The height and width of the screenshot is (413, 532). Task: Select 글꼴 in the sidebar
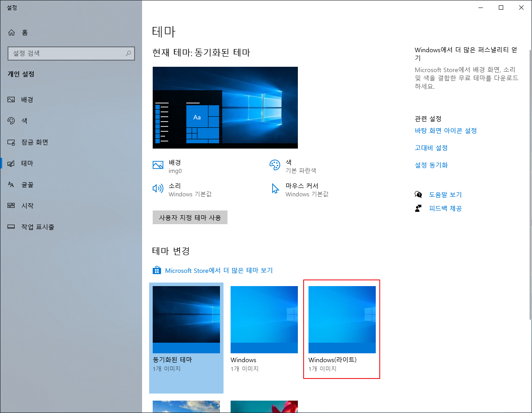tap(71, 184)
